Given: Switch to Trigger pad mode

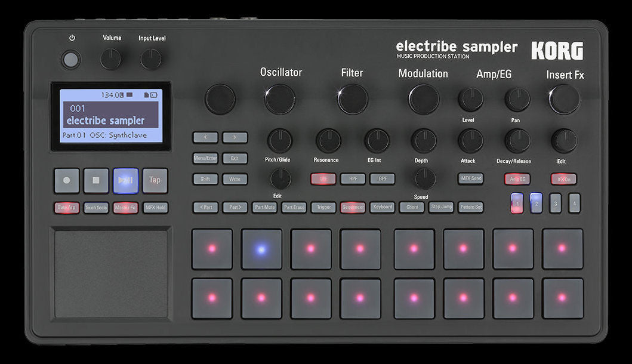Looking at the screenshot, I should (x=323, y=207).
